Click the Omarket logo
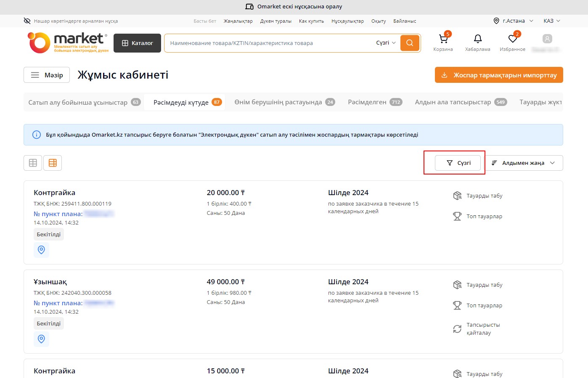 point(68,43)
